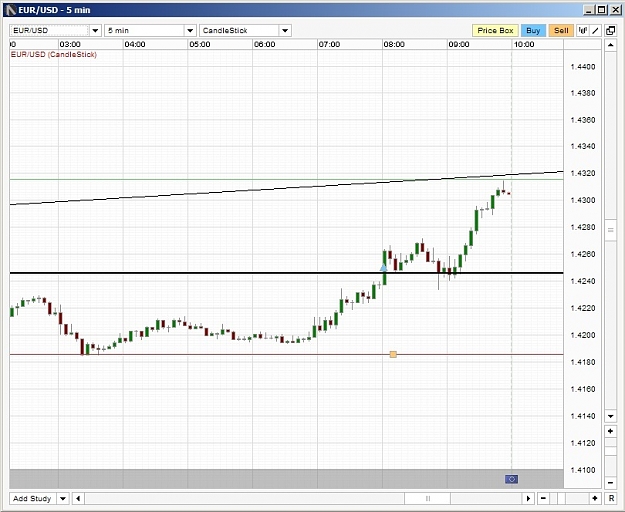The image size is (625, 512).
Task: Click the 08:00 time label
Action: click(x=394, y=44)
